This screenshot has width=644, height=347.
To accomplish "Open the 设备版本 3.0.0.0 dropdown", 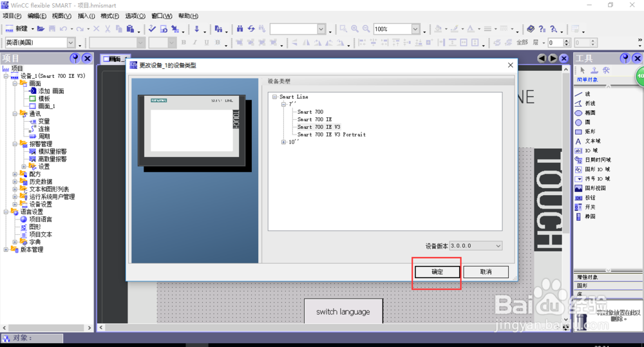I will point(498,246).
